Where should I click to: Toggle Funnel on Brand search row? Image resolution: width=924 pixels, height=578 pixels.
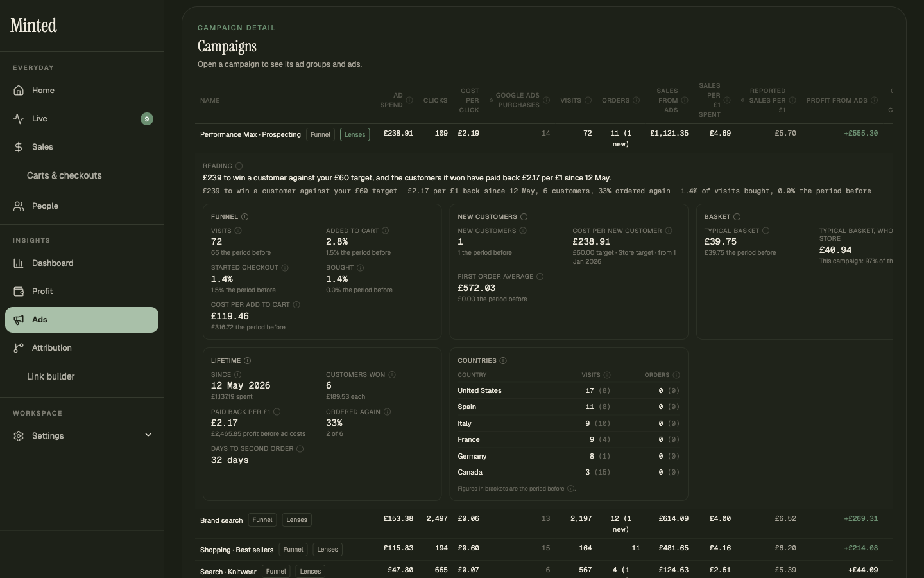[x=262, y=520]
